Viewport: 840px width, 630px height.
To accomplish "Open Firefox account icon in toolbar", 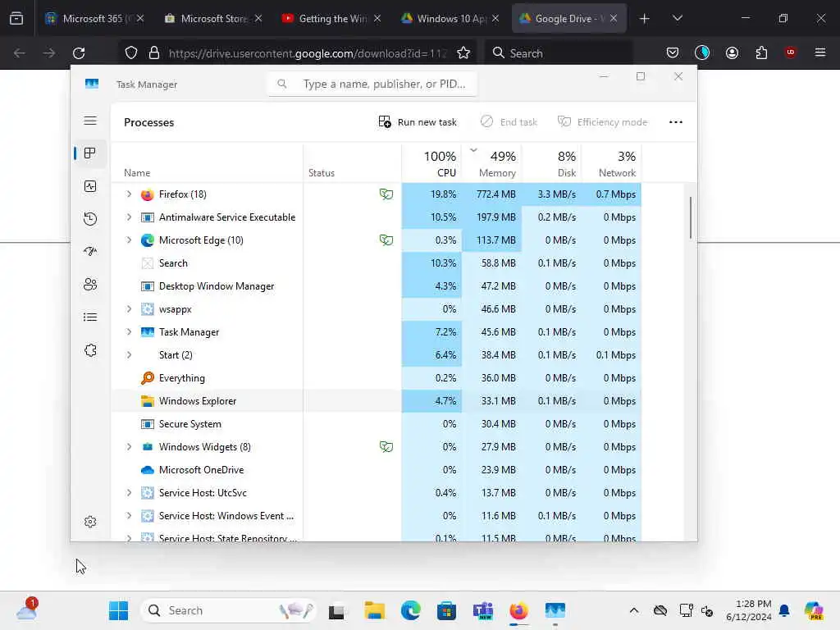I will 732,52.
